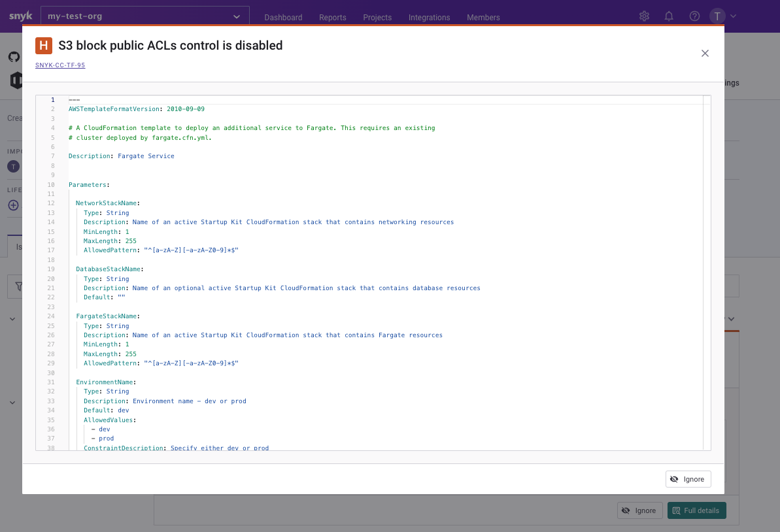Toggle the eye icon on the Ignore button
The image size is (780, 532).
coord(674,478)
